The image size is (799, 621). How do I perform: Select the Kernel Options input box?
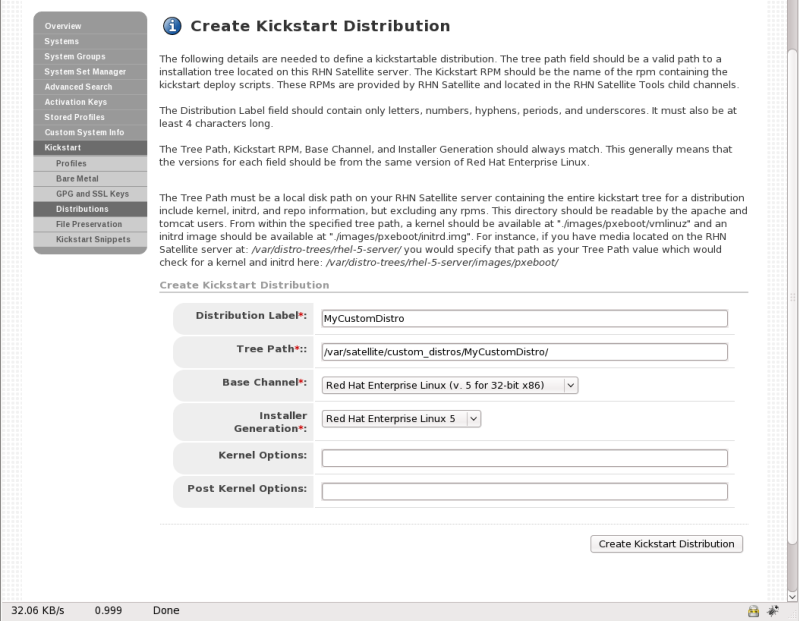[524, 458]
